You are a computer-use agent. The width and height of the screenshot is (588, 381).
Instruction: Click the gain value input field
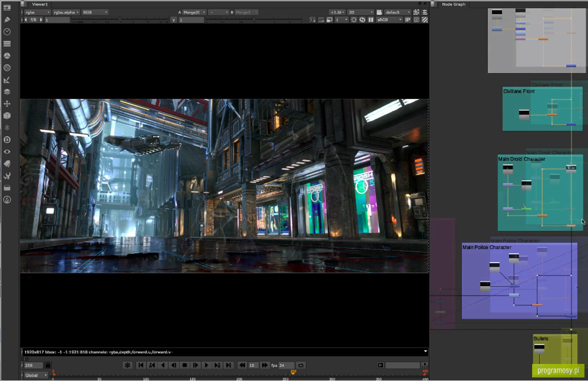[57, 20]
